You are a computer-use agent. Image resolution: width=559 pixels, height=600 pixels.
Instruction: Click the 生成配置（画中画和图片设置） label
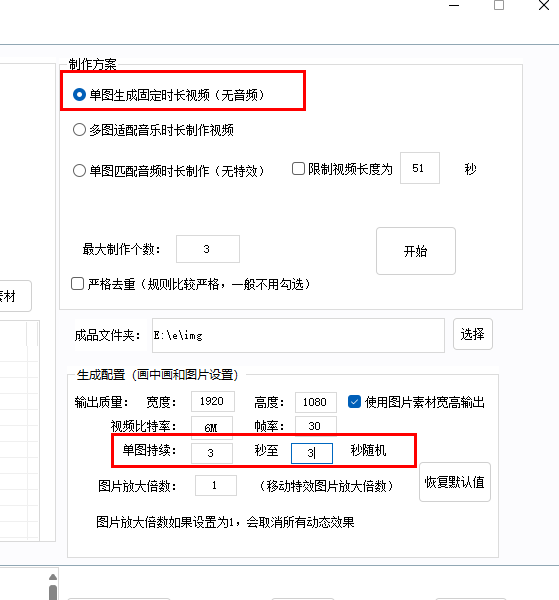(x=157, y=375)
